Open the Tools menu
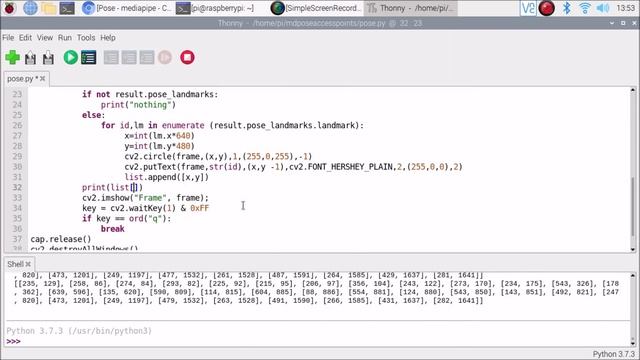 click(x=86, y=38)
